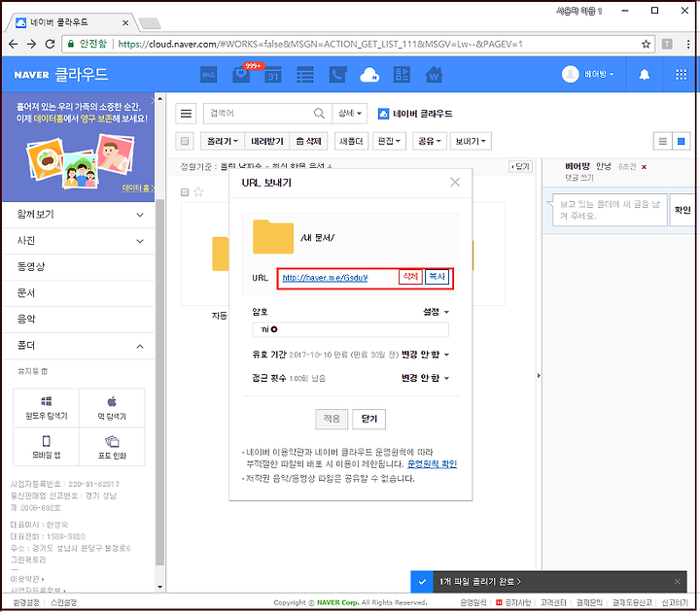700x612 pixels.
Task: Open the 운영원칙 확인 link
Action: coord(432,464)
